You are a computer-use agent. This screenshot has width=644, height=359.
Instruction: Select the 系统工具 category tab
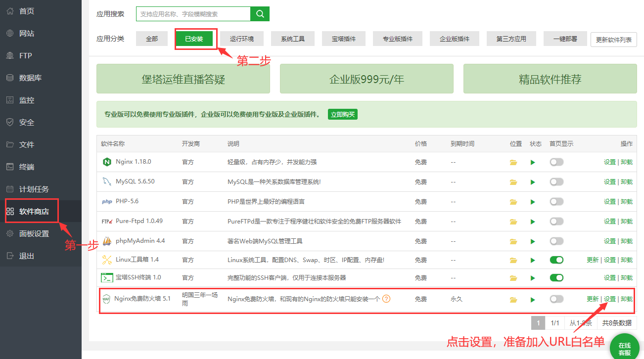[x=293, y=39]
